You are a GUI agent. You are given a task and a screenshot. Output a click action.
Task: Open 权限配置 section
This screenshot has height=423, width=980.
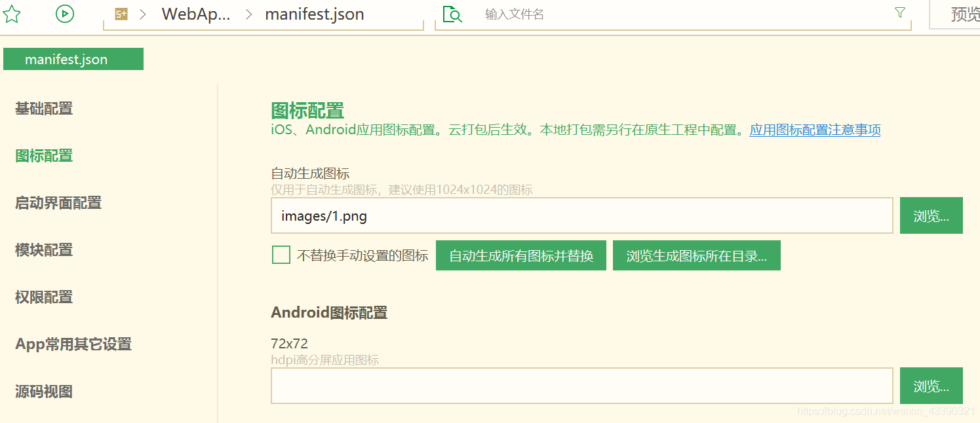tap(44, 297)
